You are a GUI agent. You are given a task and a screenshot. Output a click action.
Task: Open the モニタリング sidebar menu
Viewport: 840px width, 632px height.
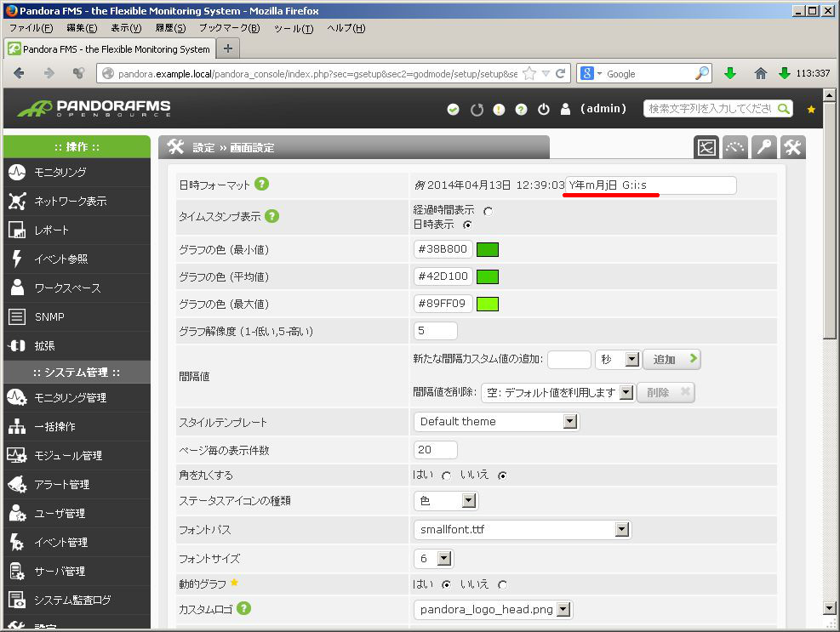coord(77,173)
